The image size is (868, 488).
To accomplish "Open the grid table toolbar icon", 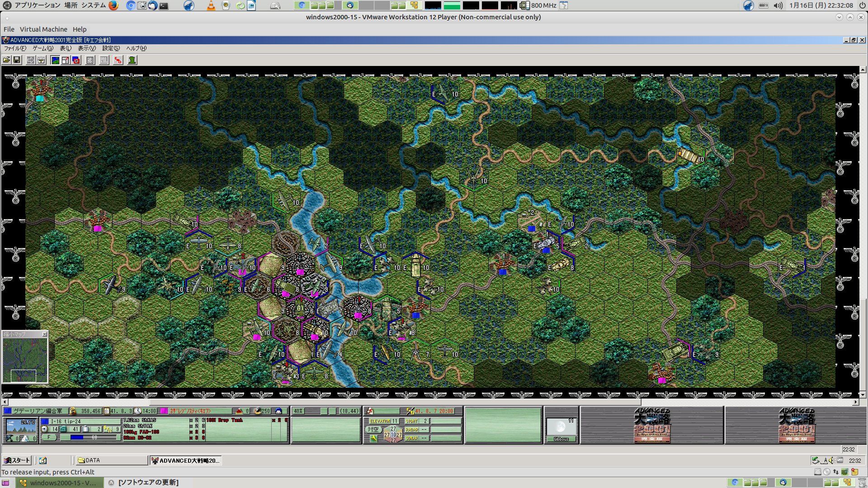I will point(90,60).
